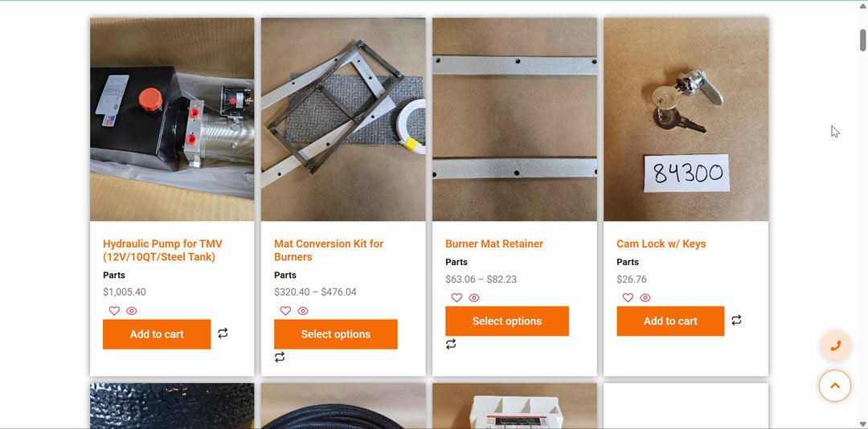Click compare icon beside Hydraulic Pump Add to cart
This screenshot has height=429, width=868.
click(x=223, y=333)
